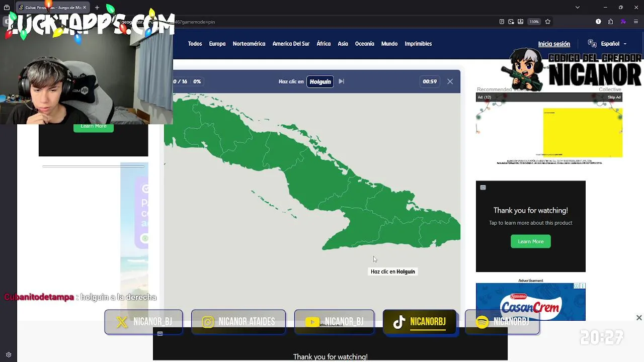Dismiss the bottom banner with X icon
Image resolution: width=644 pixels, height=362 pixels.
[639, 318]
